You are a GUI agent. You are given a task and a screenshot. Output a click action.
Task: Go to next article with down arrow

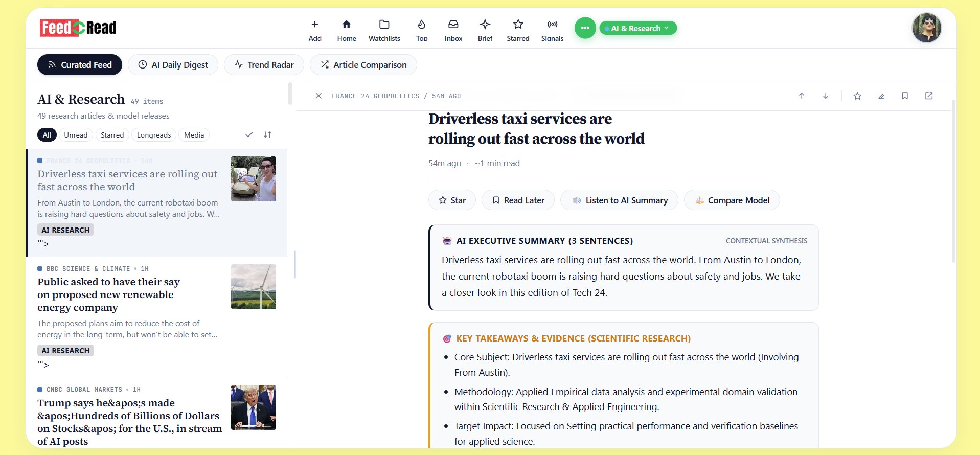[x=826, y=96]
